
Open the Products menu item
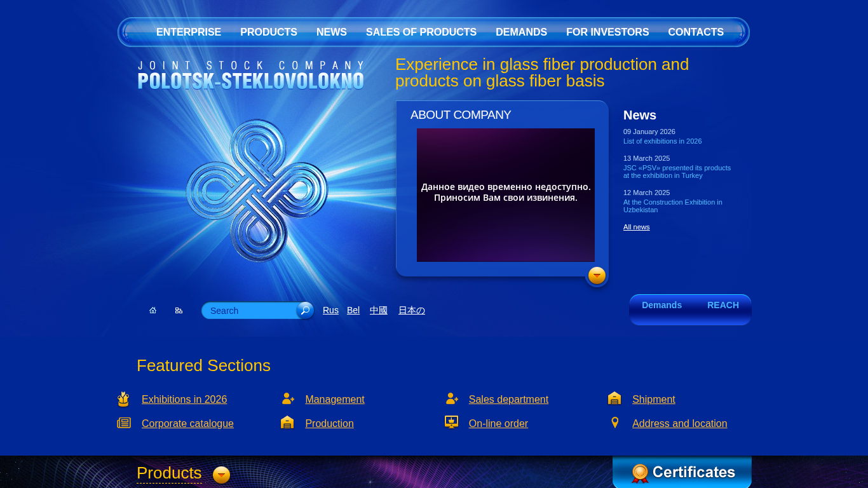pos(269,32)
